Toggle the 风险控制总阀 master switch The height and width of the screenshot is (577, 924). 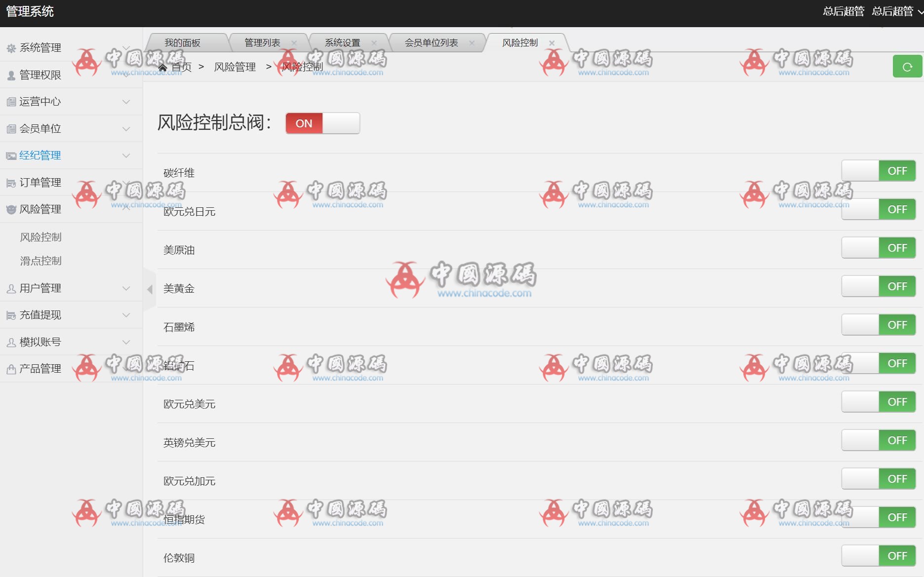click(x=323, y=123)
